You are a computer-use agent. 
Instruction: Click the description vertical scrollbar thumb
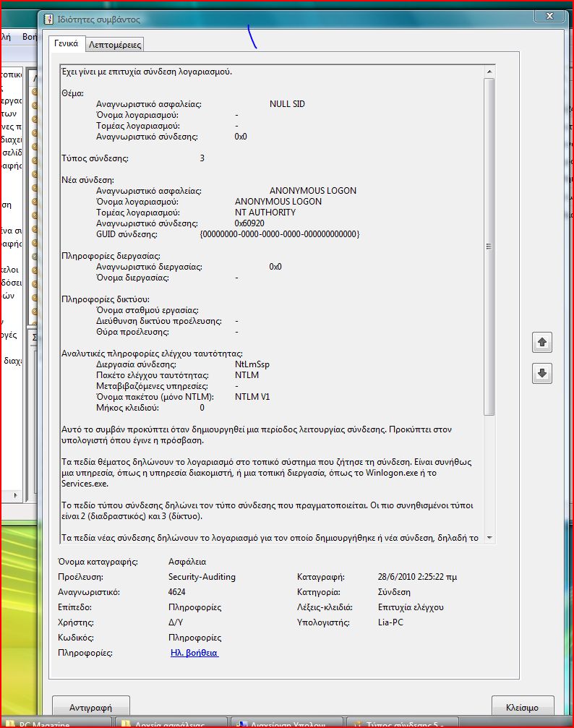click(489, 247)
